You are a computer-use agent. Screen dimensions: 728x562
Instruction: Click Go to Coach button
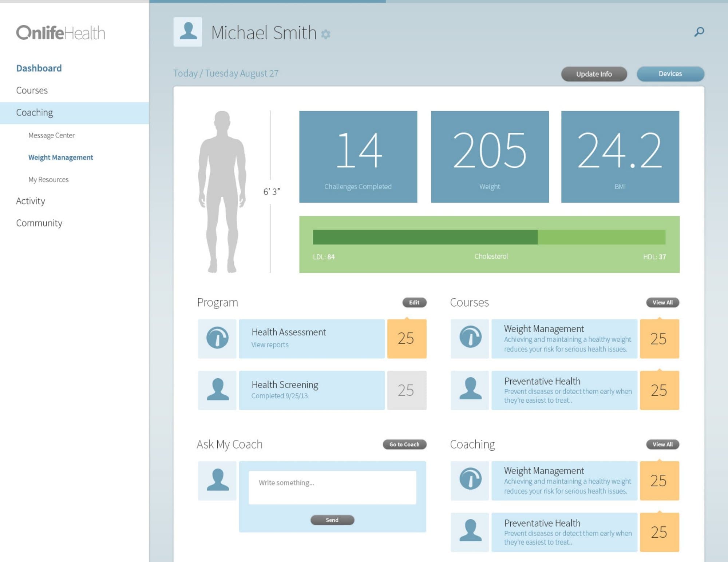point(404,445)
